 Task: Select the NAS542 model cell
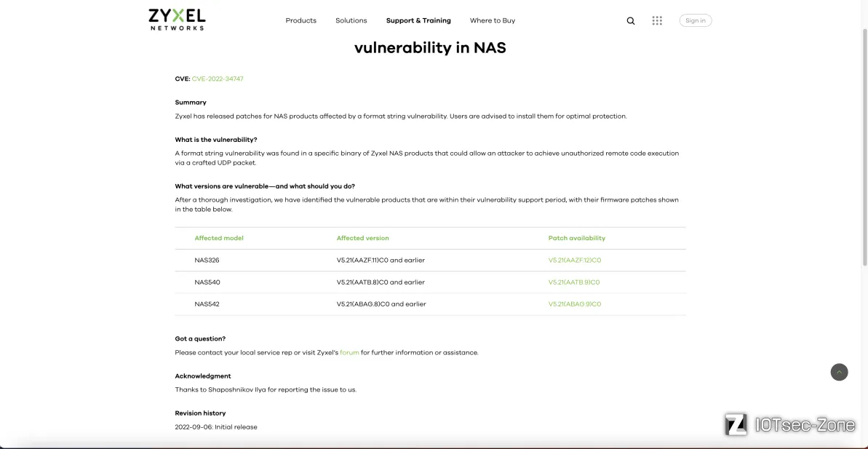[x=207, y=304]
